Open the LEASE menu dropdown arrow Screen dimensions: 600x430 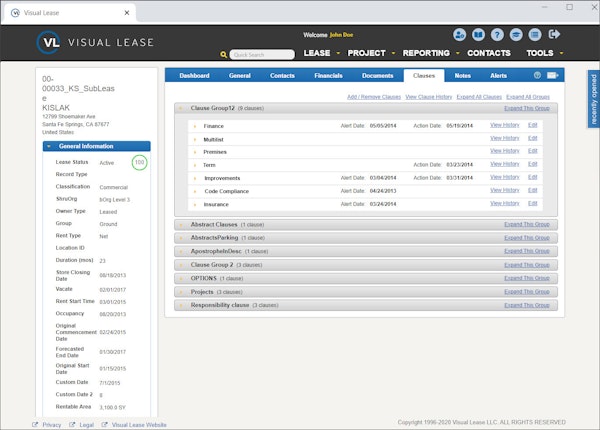338,53
